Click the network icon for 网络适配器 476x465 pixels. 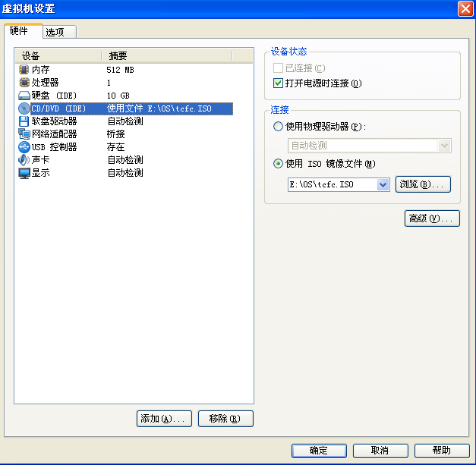(24, 134)
